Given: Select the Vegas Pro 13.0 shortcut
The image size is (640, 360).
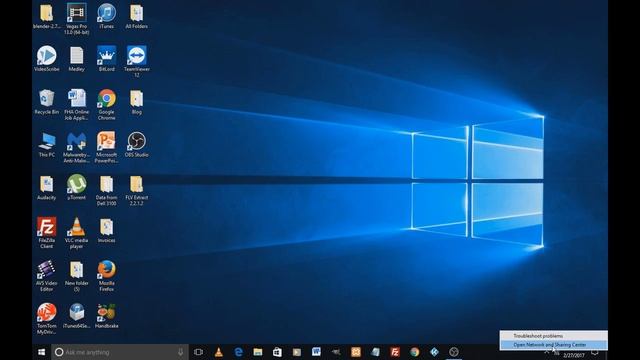Looking at the screenshot, I should point(77,19).
